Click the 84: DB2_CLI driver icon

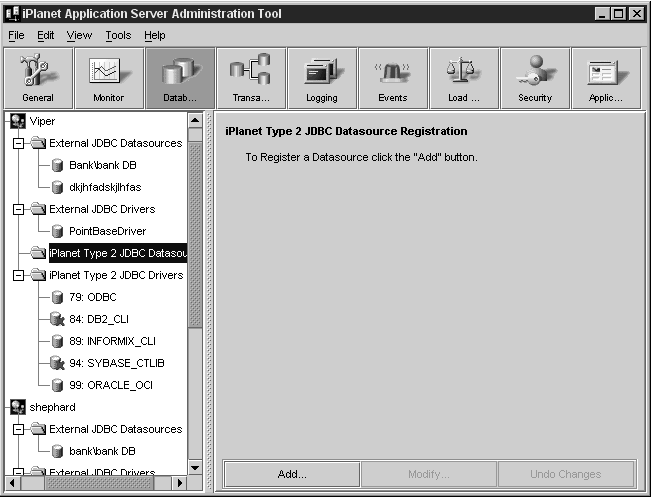57,319
